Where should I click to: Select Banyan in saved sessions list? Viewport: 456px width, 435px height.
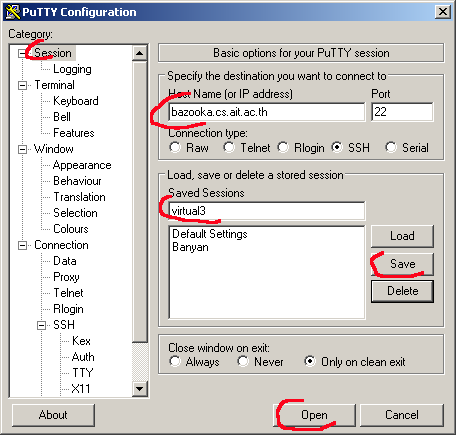click(x=190, y=247)
